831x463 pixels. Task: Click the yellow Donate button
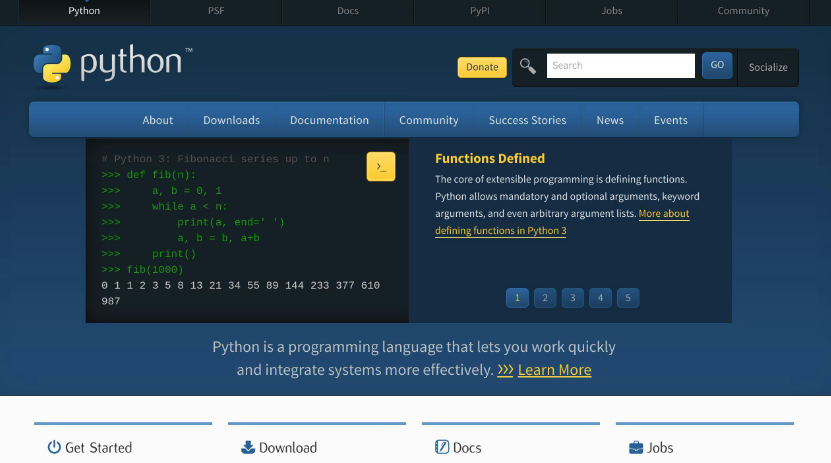coord(482,67)
